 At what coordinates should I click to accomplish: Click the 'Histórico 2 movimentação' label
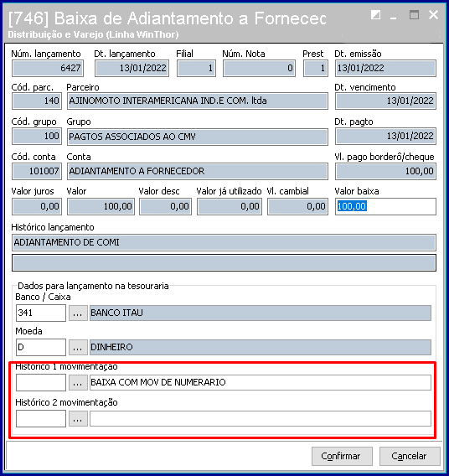(66, 402)
